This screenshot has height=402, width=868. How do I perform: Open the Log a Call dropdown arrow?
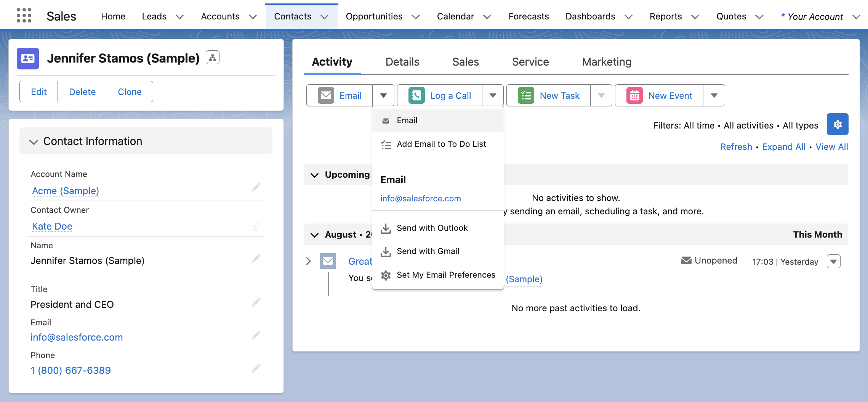493,95
